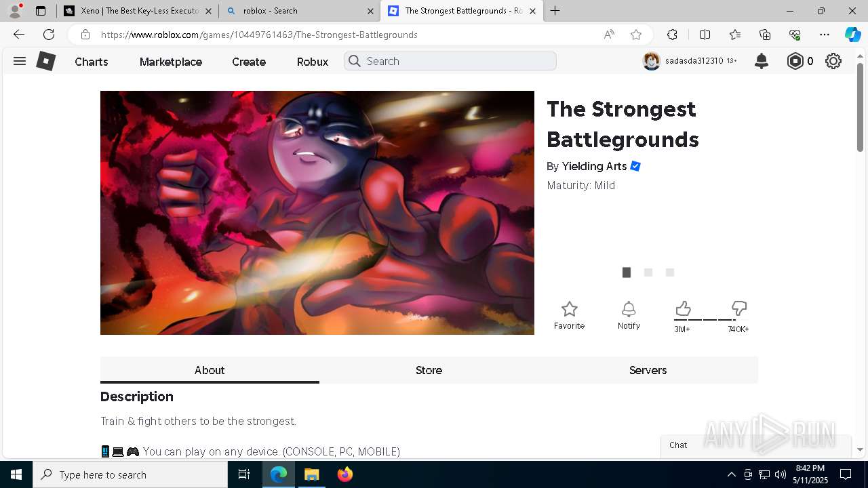This screenshot has width=868, height=488.
Task: Add this page to favorites star
Action: [x=635, y=35]
